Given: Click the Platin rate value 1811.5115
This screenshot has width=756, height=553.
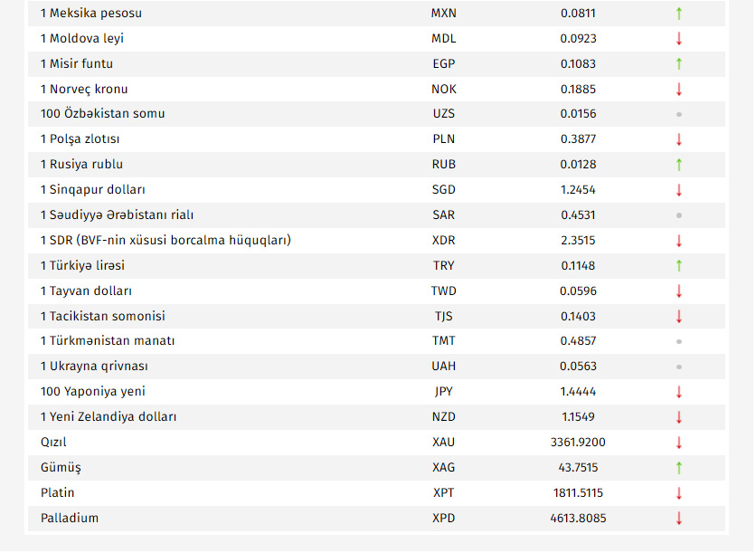Looking at the screenshot, I should [578, 493].
